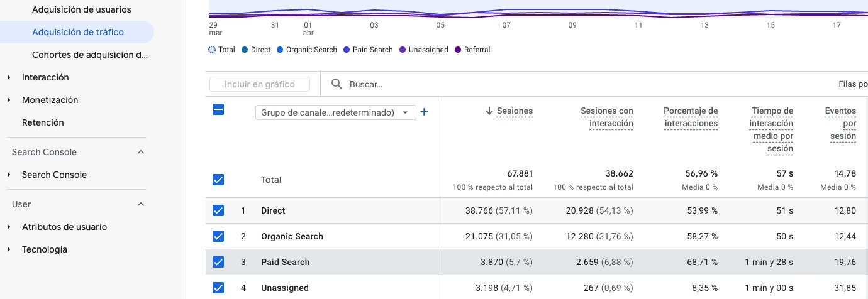Expand the Tecnología tree item

pos(9,249)
